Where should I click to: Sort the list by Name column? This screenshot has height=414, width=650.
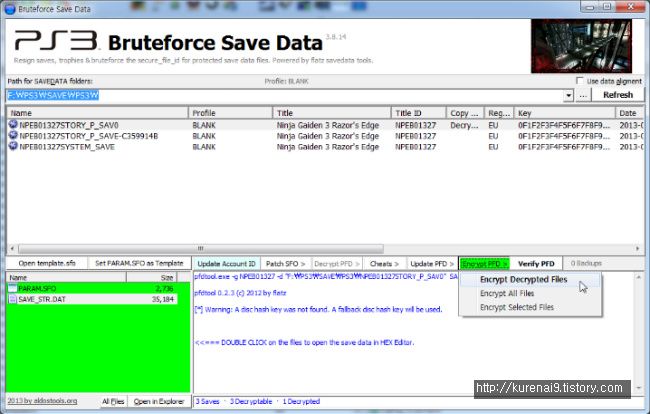point(97,113)
